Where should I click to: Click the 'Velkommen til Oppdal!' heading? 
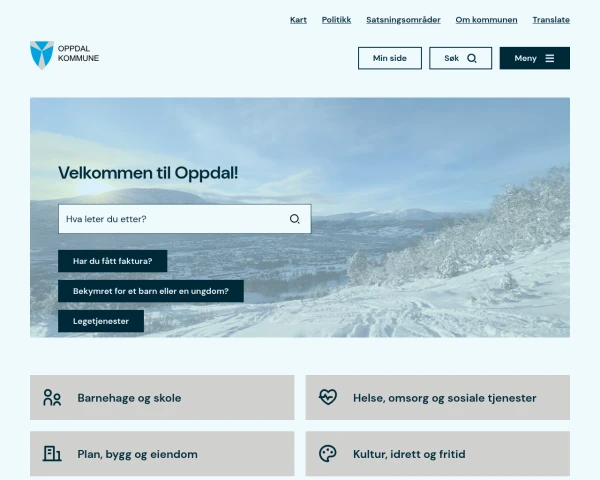tap(148, 173)
